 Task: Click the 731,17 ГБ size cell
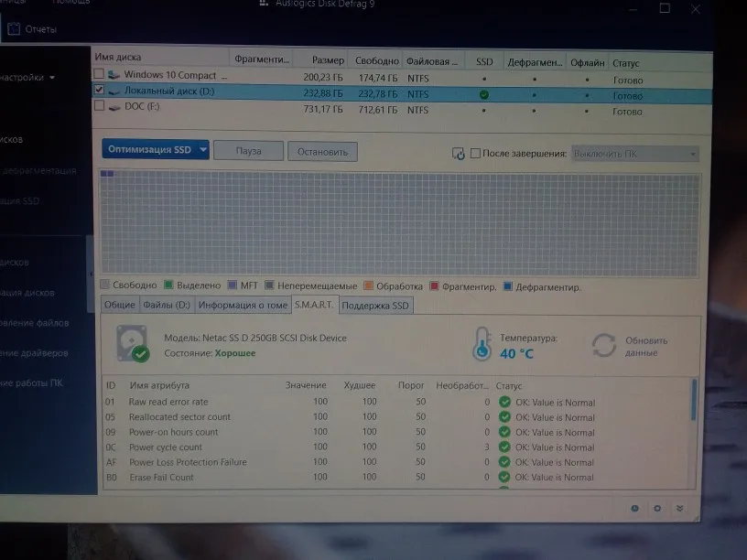pyautogui.click(x=322, y=110)
